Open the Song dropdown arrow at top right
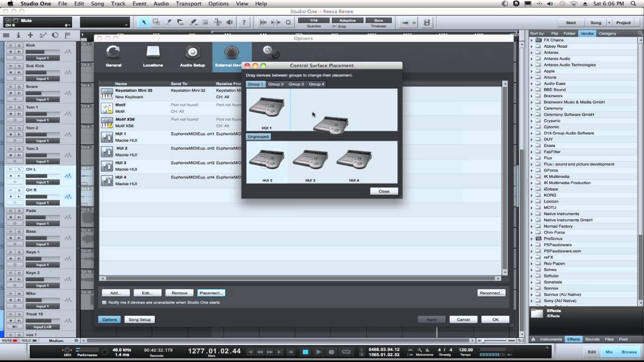 (609, 23)
